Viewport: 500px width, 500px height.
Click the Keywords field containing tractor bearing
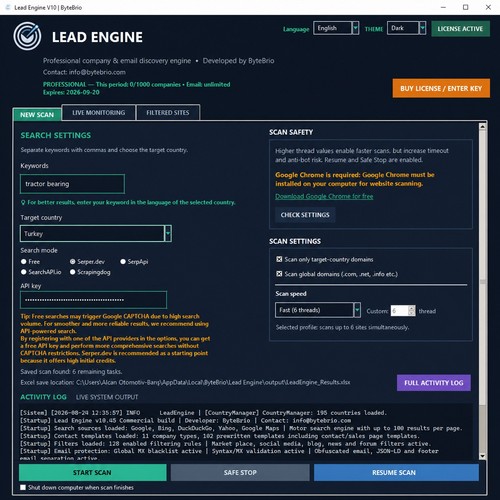pyautogui.click(x=72, y=184)
